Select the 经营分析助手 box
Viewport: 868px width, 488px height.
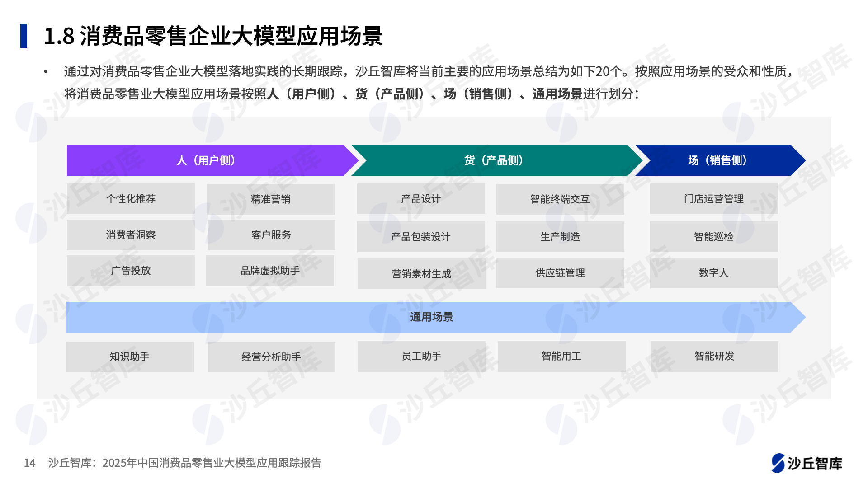[x=271, y=357]
